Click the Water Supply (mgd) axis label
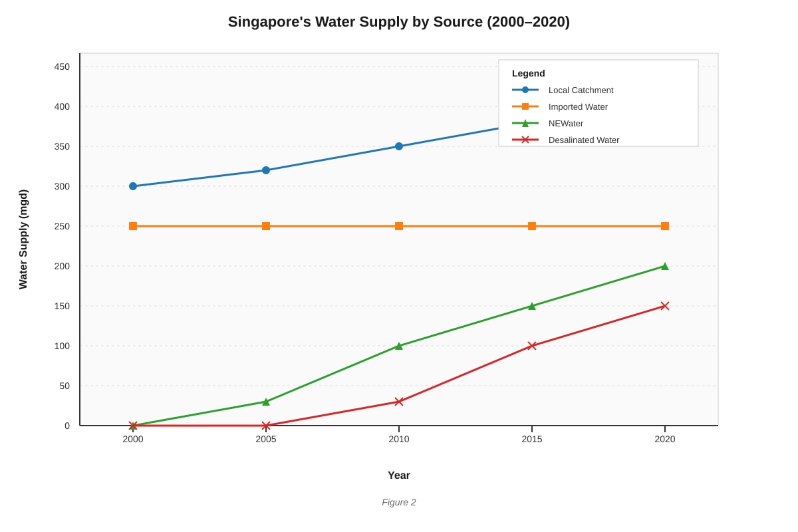 23,239
